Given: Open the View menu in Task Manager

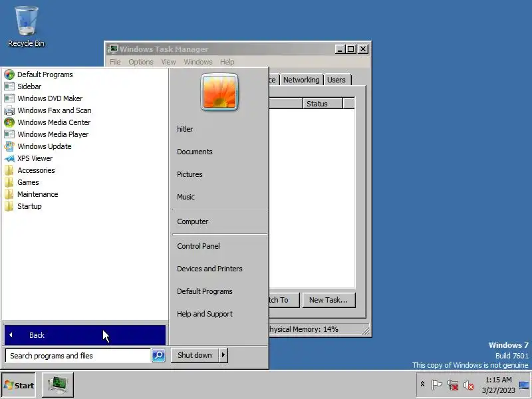Looking at the screenshot, I should [168, 62].
